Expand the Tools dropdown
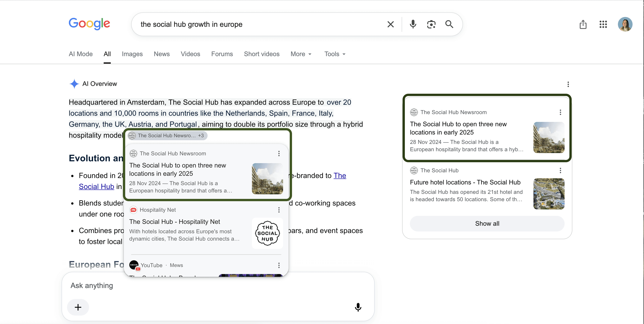This screenshot has height=324, width=644. [335, 54]
